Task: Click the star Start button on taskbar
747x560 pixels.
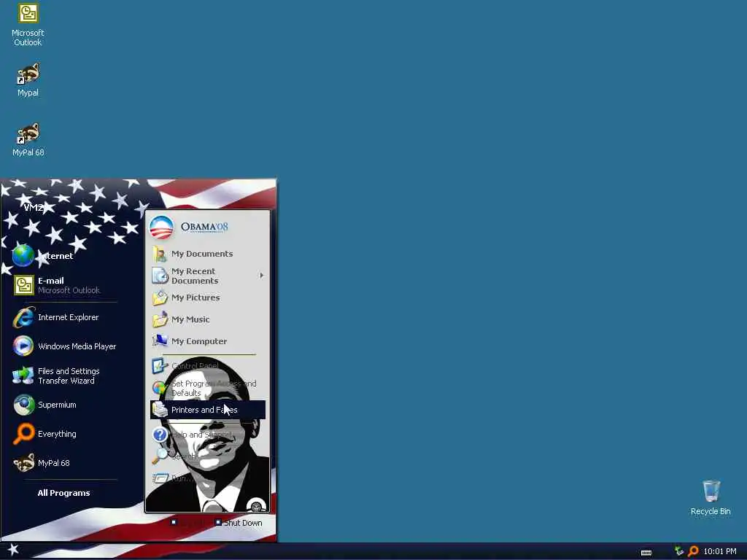Action: (x=13, y=550)
